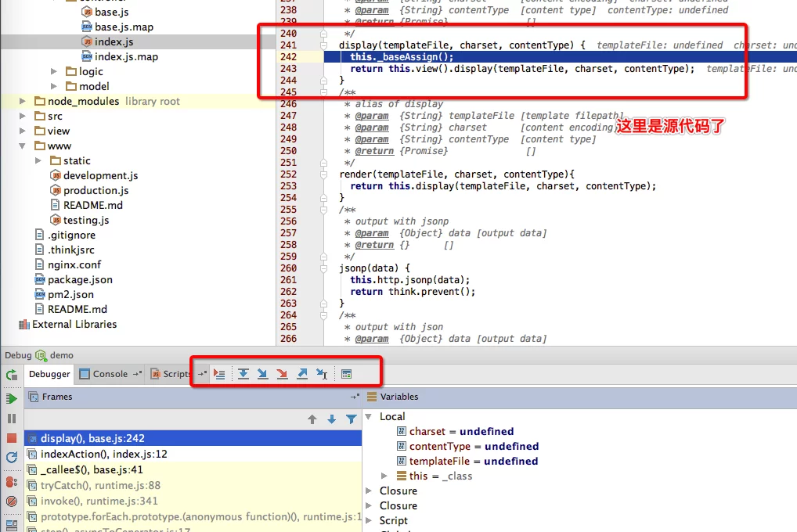Select frame _callee$(), base.js:41

point(193,470)
